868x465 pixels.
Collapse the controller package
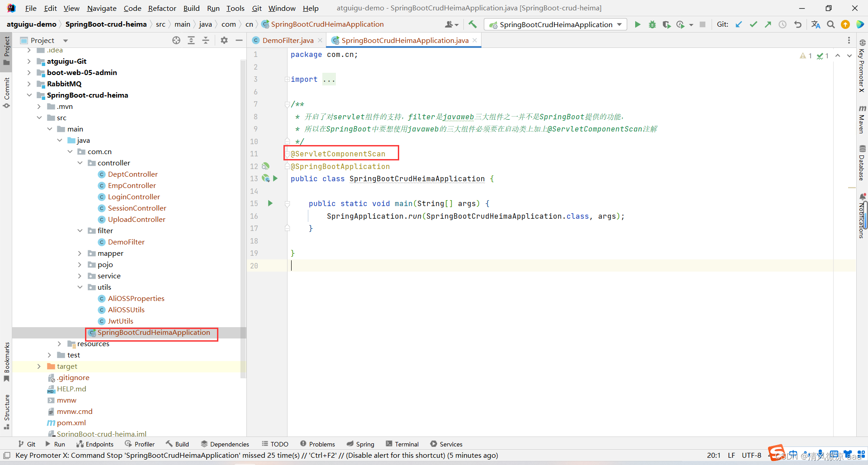pyautogui.click(x=80, y=163)
